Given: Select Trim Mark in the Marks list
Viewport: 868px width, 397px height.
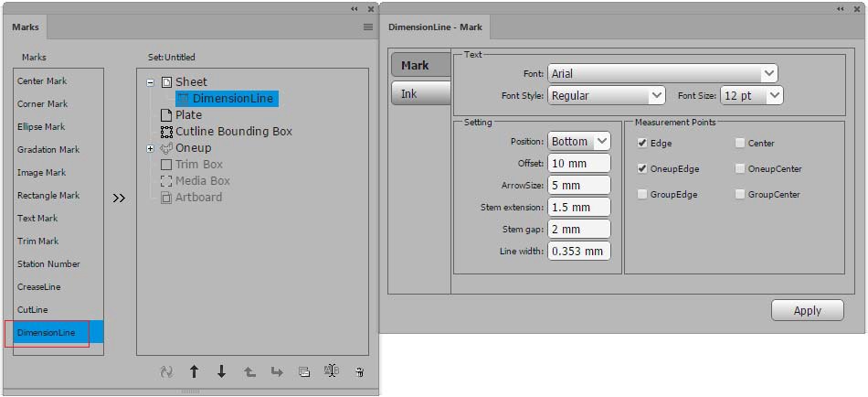Looking at the screenshot, I should click(58, 241).
